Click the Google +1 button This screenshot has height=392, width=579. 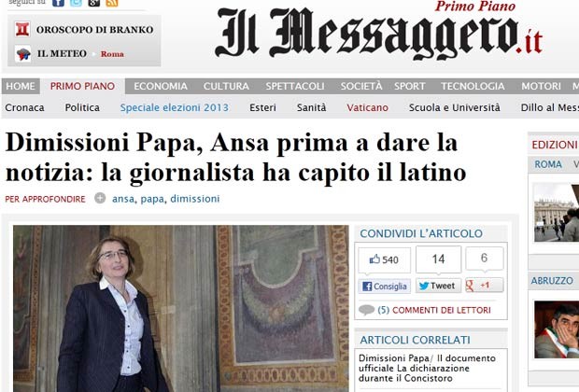coord(484,286)
